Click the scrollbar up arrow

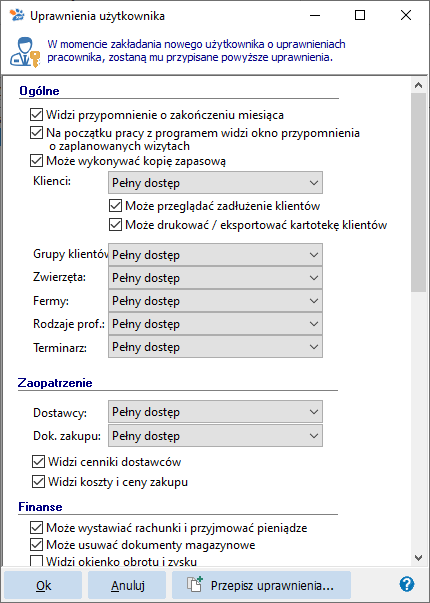click(x=418, y=87)
